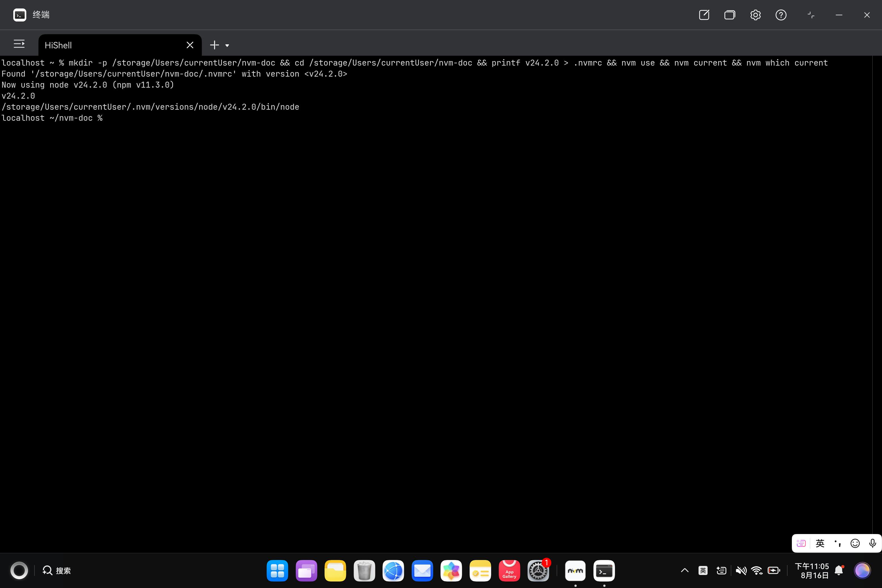Click the terminal vertical scrollbar
The image size is (882, 588).
point(877,304)
